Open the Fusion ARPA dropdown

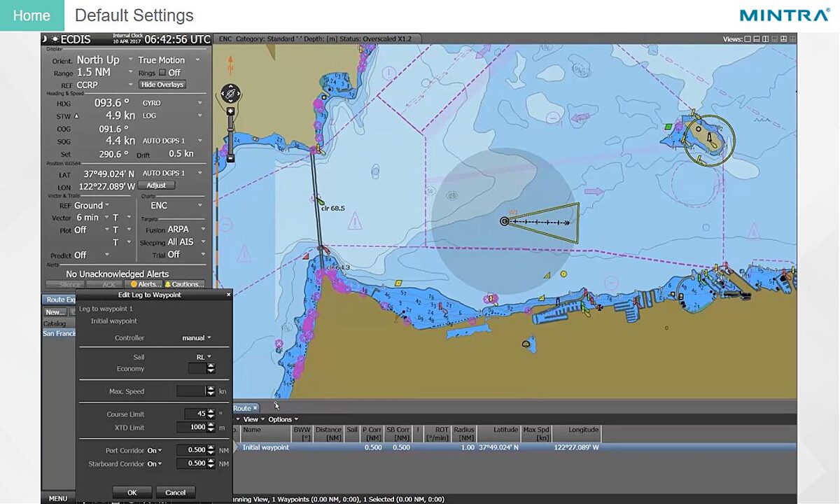[x=186, y=230]
